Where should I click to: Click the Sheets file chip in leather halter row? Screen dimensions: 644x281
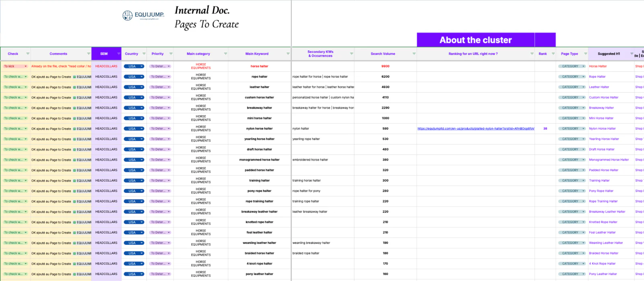tap(82, 87)
